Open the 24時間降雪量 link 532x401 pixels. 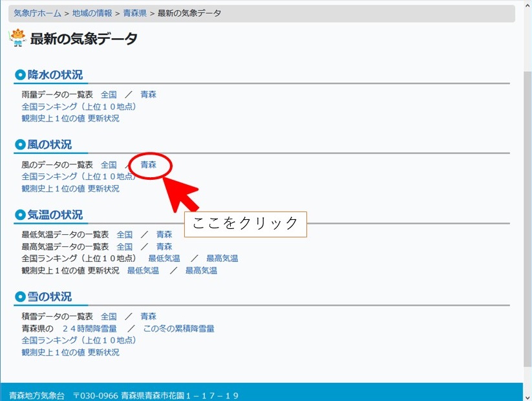(x=90, y=329)
